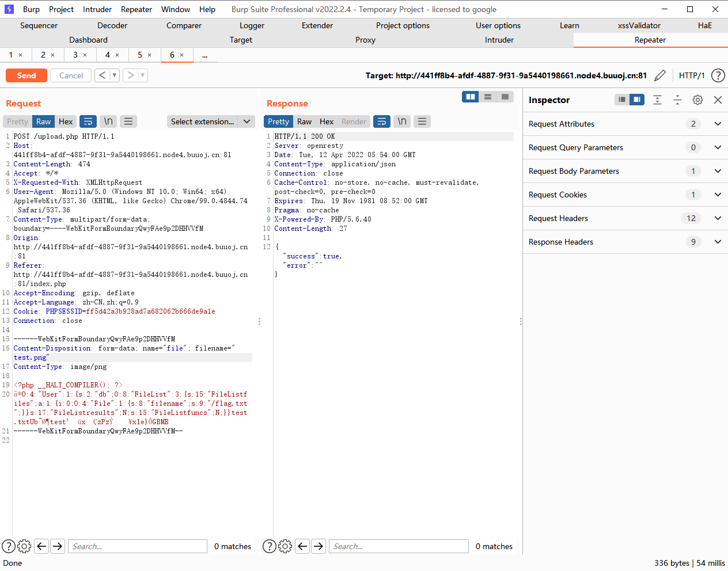This screenshot has height=571, width=728.
Task: Click the HTTP/1 protocol label
Action: point(692,75)
